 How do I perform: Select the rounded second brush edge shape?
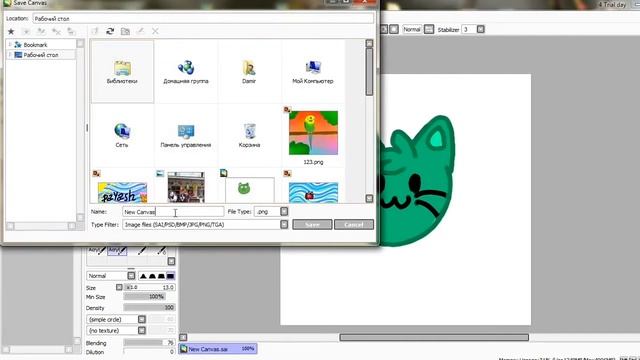point(152,276)
